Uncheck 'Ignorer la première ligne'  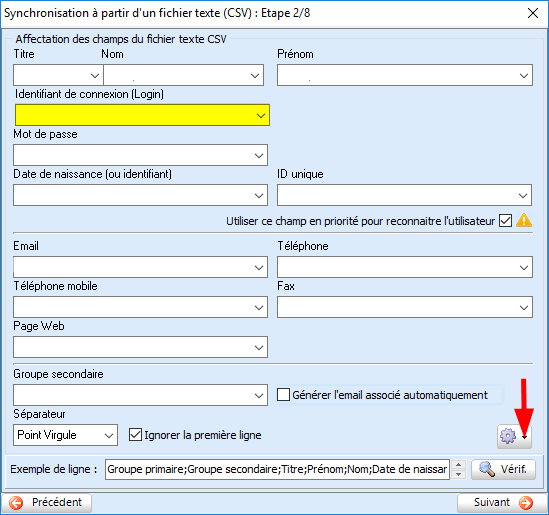[135, 435]
